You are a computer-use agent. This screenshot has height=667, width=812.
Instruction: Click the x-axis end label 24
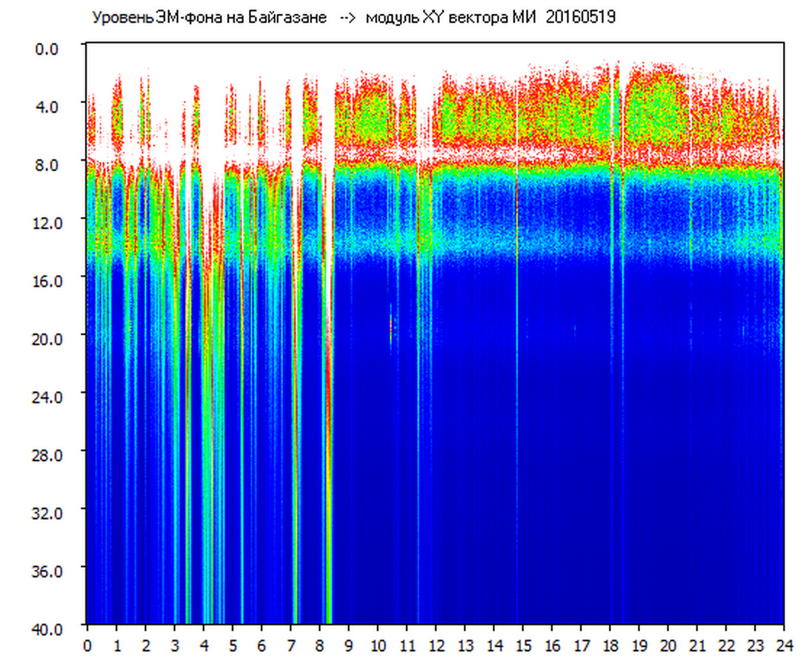point(784,646)
